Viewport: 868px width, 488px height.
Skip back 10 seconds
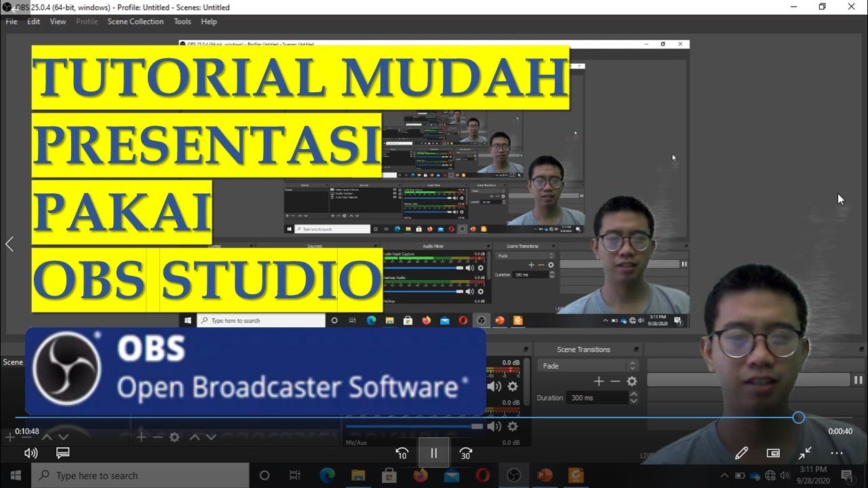click(x=401, y=453)
